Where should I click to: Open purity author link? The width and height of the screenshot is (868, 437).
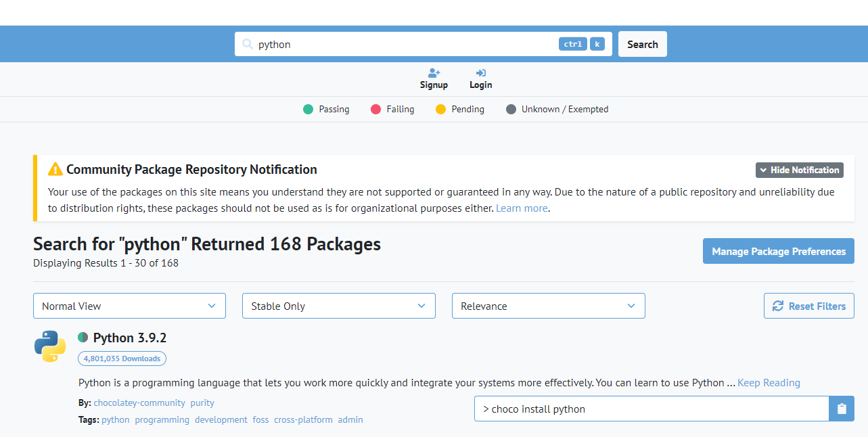tap(202, 402)
